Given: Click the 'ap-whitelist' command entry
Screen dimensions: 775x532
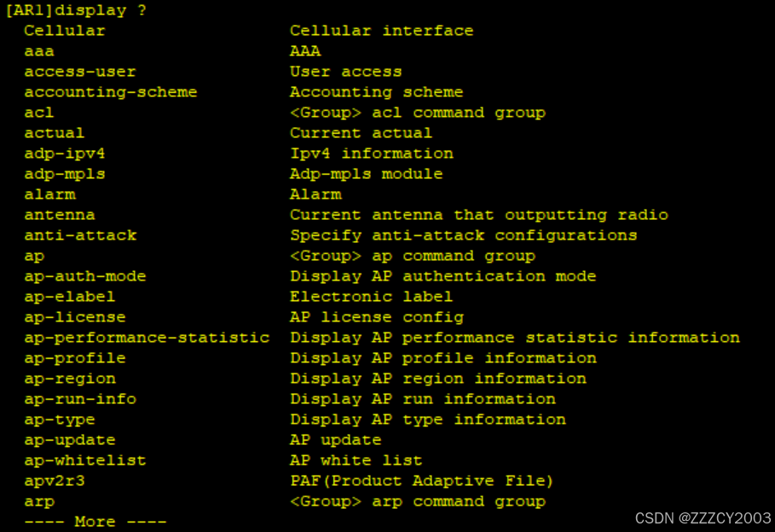Looking at the screenshot, I should tap(84, 460).
